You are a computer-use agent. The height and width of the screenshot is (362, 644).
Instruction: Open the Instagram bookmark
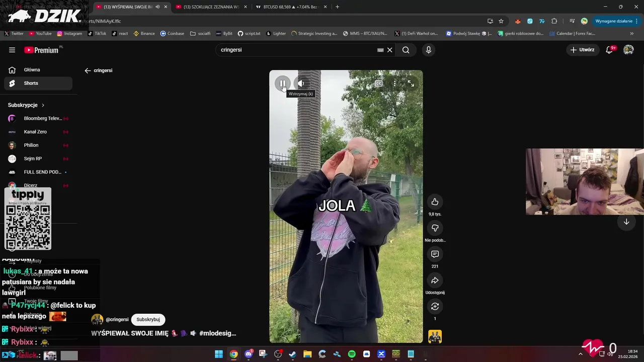69,34
